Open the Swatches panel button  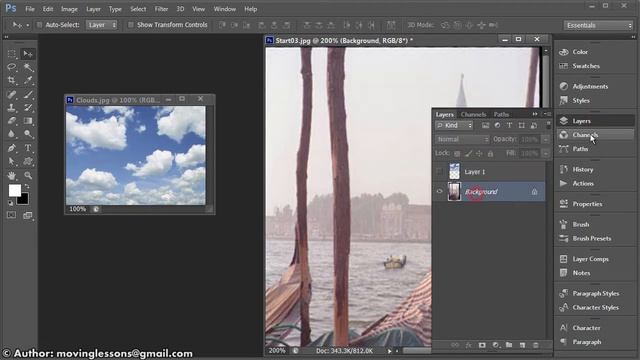click(595, 66)
